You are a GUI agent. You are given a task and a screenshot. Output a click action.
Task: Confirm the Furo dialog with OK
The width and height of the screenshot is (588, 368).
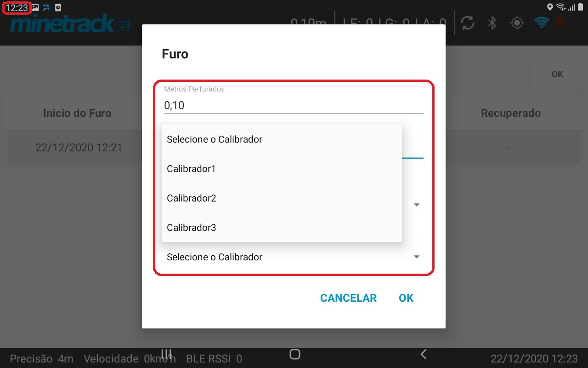point(406,298)
